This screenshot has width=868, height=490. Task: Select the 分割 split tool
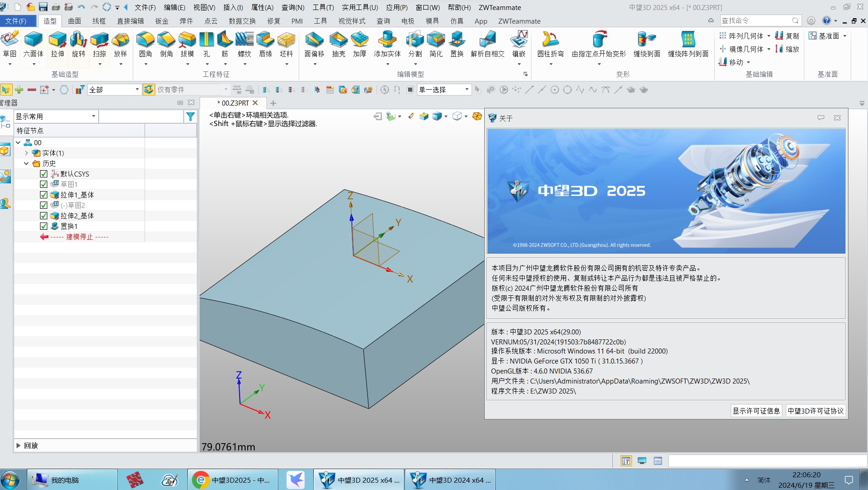[x=415, y=44]
